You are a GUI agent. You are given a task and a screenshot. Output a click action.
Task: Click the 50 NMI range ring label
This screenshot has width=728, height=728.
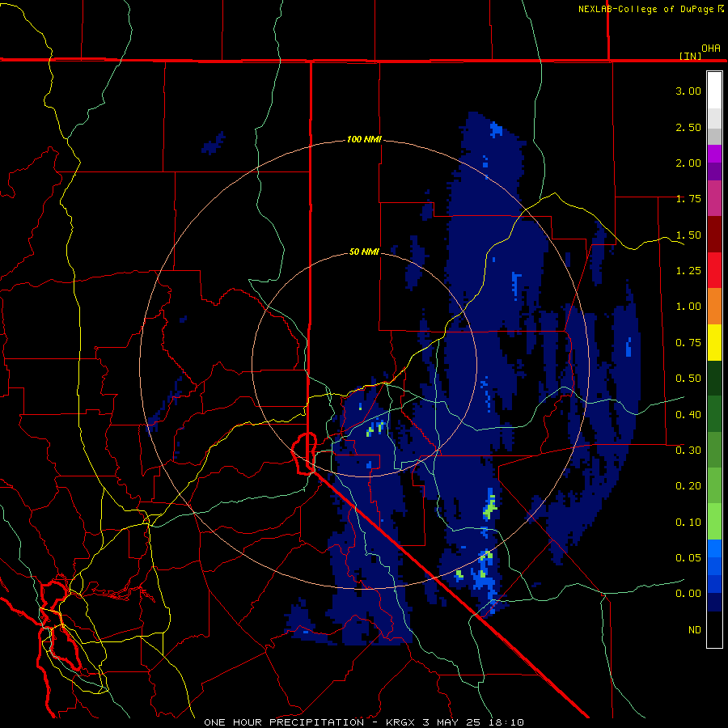[x=364, y=252]
